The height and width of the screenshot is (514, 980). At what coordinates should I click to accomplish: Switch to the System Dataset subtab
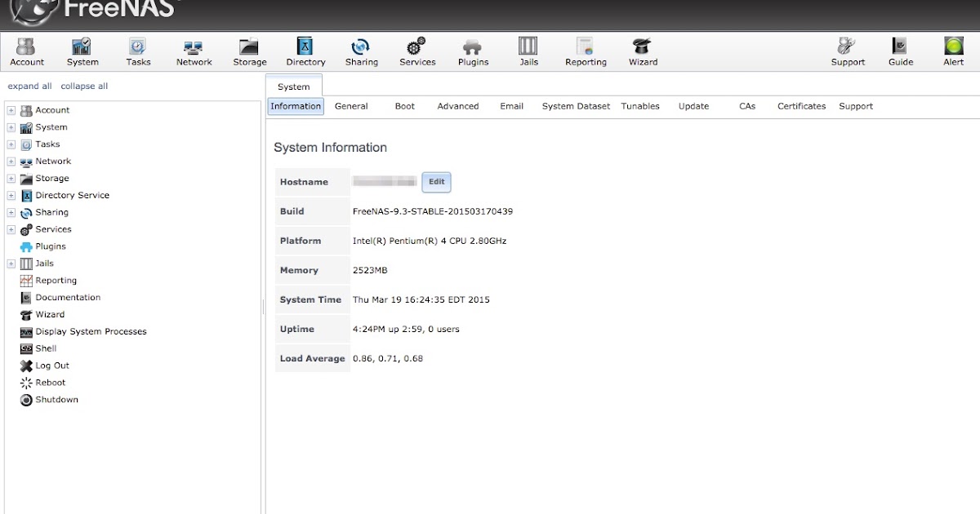point(576,106)
